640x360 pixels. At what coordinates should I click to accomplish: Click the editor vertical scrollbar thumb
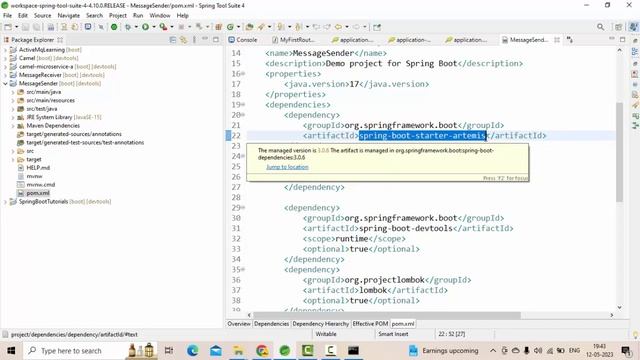pyautogui.click(x=619, y=152)
